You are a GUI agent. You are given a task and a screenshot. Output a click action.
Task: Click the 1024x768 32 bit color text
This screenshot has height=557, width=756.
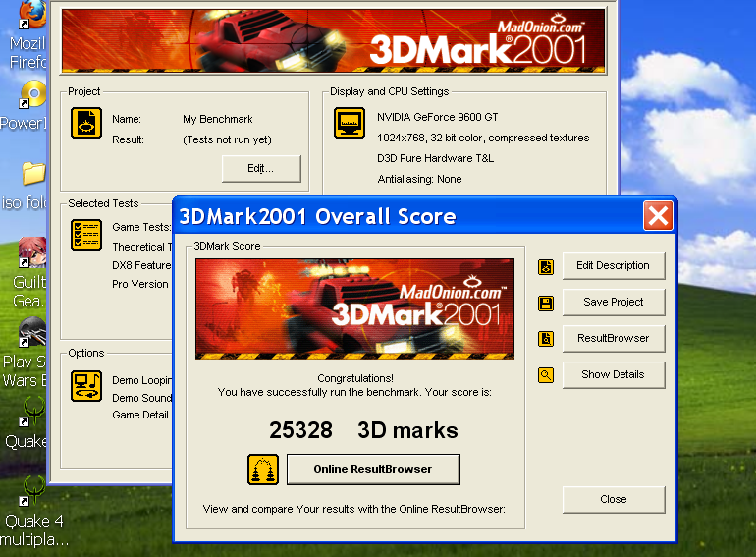coord(483,138)
